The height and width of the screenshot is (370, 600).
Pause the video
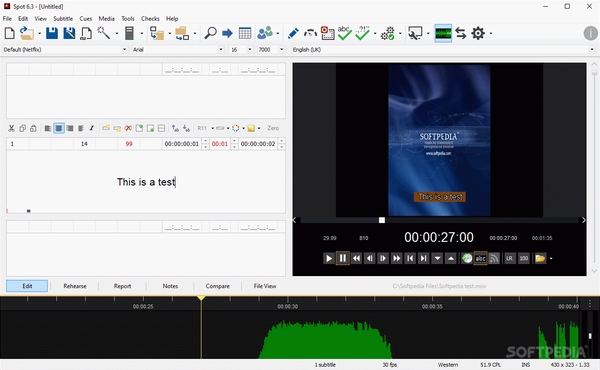[342, 258]
